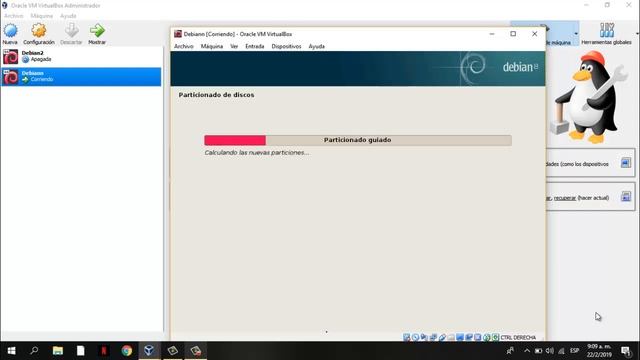The height and width of the screenshot is (360, 640).
Task: Open Máquina menu in Debiann VM window
Action: [212, 46]
